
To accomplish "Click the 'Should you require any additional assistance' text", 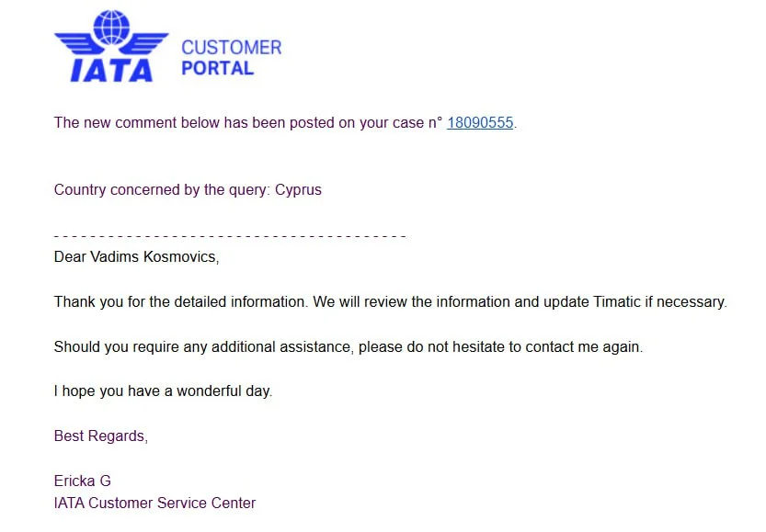I will point(202,347).
